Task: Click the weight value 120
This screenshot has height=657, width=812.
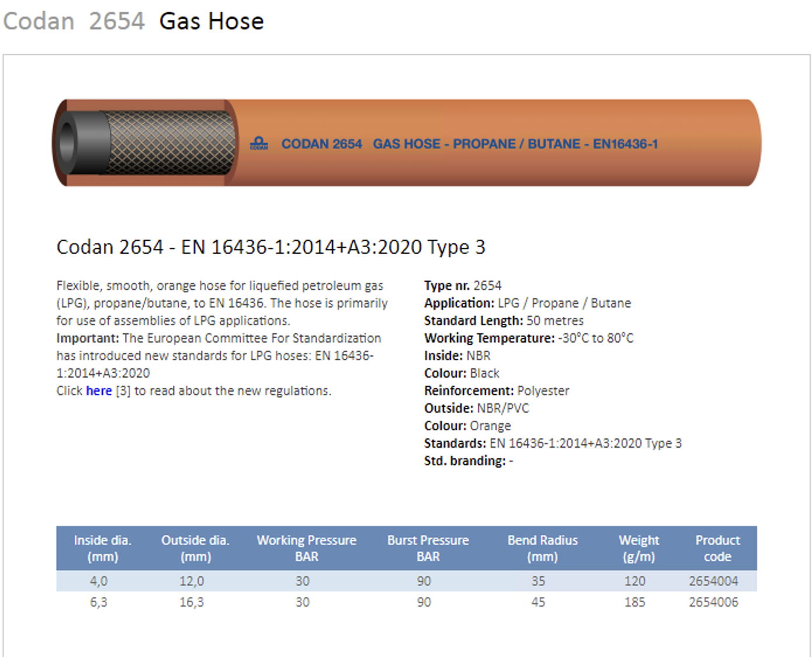Action: [x=634, y=581]
